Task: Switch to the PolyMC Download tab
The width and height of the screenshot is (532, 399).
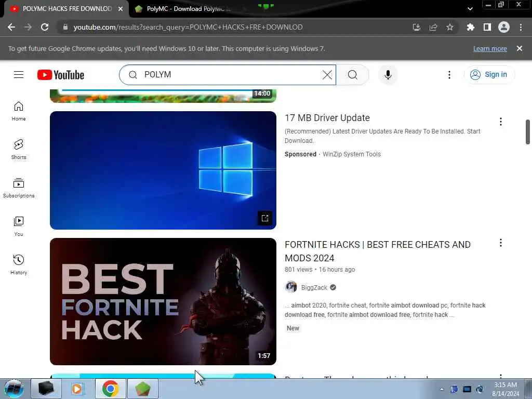Action: point(189,9)
